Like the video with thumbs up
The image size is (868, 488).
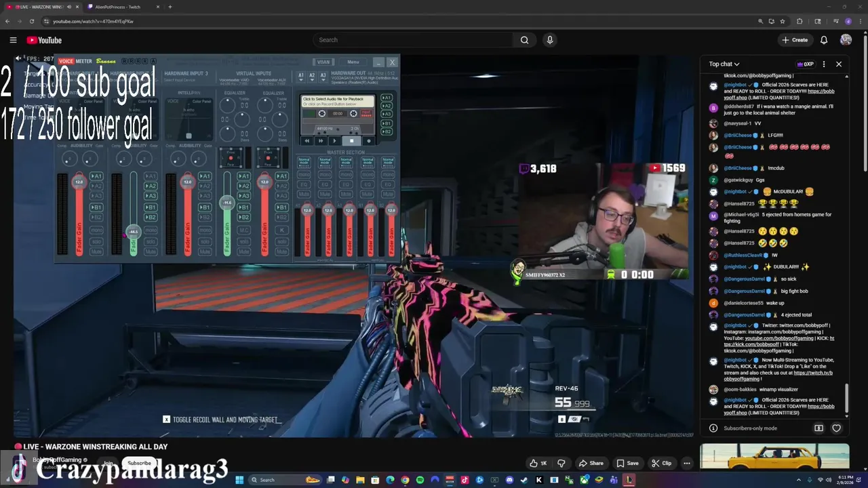[538, 463]
